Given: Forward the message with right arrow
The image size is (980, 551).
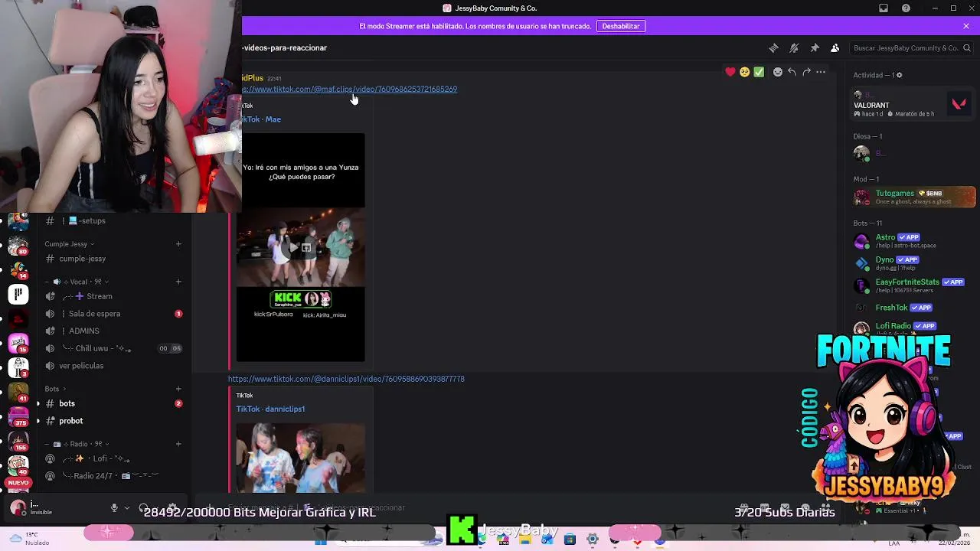Looking at the screenshot, I should click(x=806, y=72).
